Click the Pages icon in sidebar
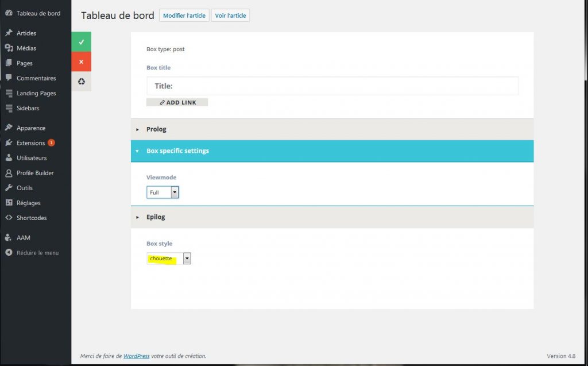 coord(9,63)
